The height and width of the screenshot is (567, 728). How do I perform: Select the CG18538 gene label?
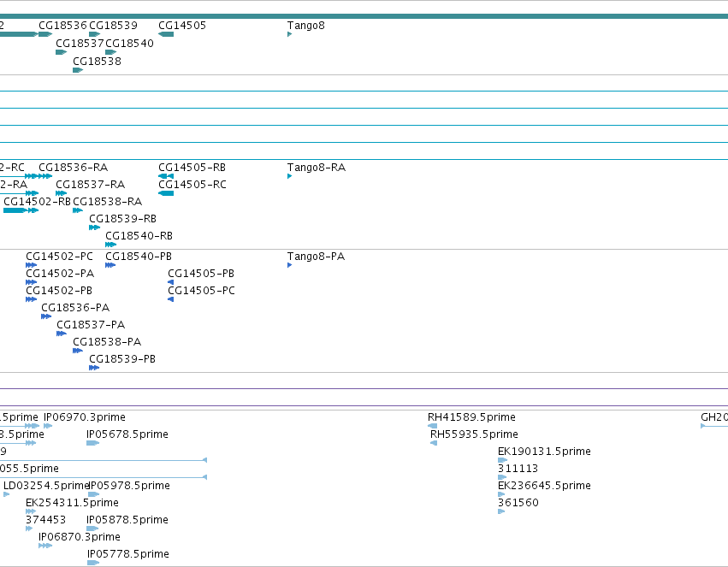pyautogui.click(x=97, y=62)
